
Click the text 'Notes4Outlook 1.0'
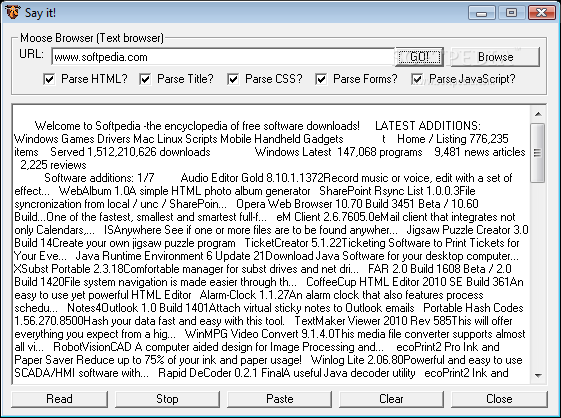click(x=112, y=308)
